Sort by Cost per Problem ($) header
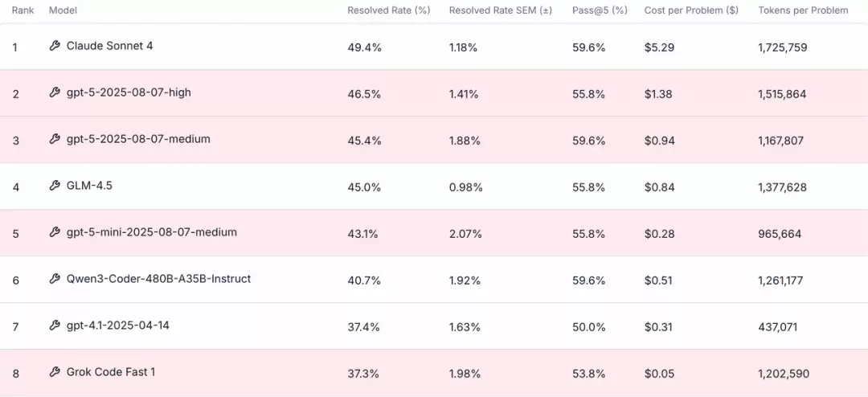Image resolution: width=868 pixels, height=397 pixels. pyautogui.click(x=691, y=10)
